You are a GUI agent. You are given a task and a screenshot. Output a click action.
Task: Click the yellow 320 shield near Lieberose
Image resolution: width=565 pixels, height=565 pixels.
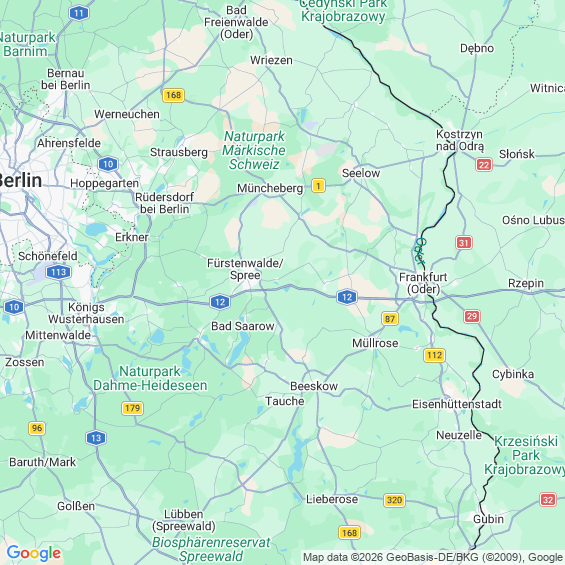click(x=394, y=500)
